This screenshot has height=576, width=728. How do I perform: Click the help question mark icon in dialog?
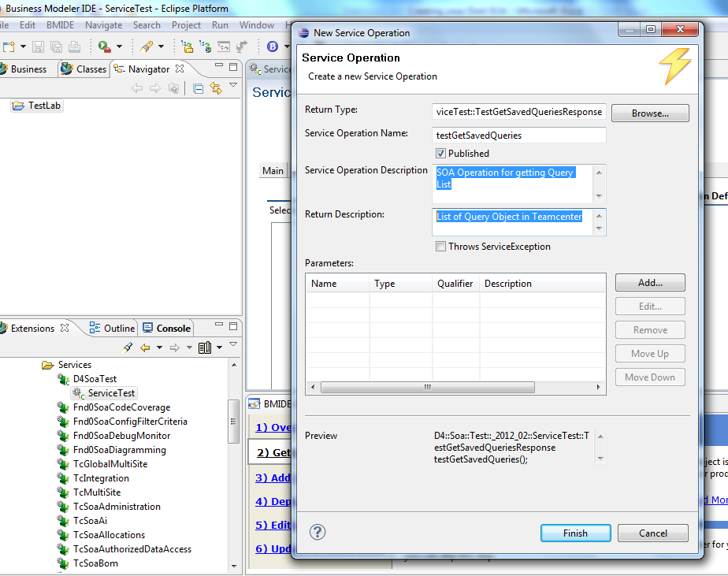(318, 532)
